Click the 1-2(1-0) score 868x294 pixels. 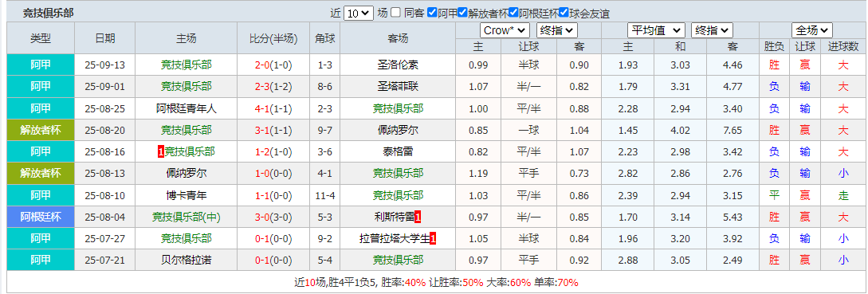(273, 151)
